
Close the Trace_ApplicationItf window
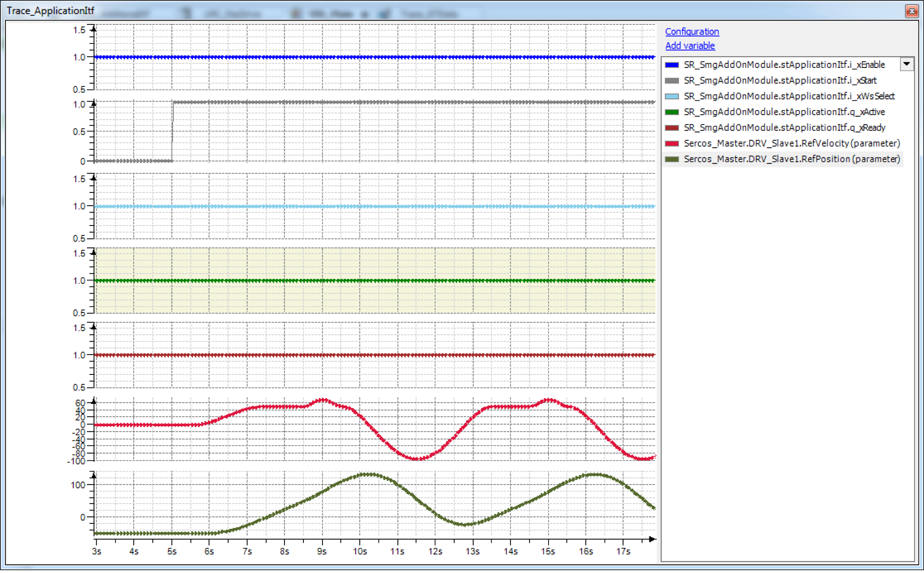[x=912, y=11]
